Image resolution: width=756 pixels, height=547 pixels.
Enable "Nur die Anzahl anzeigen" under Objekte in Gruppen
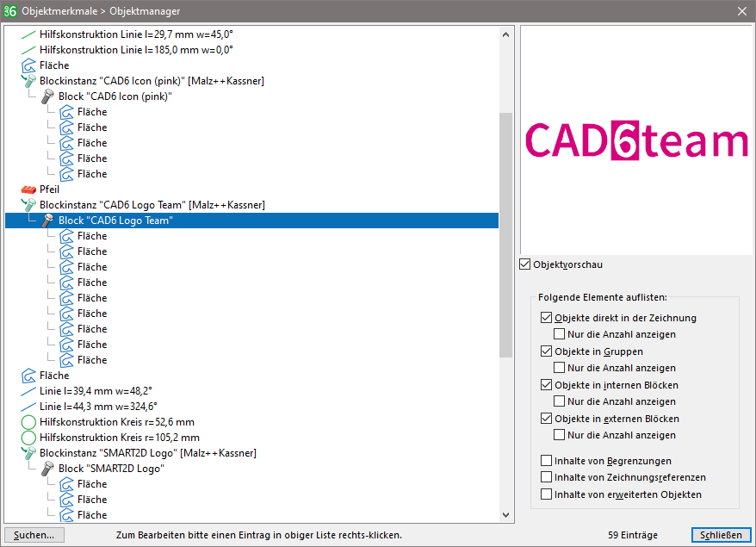pyautogui.click(x=560, y=368)
